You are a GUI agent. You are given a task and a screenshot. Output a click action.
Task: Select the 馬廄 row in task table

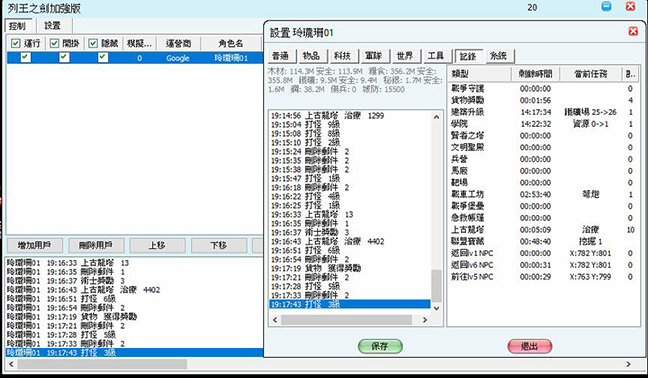pyautogui.click(x=543, y=171)
